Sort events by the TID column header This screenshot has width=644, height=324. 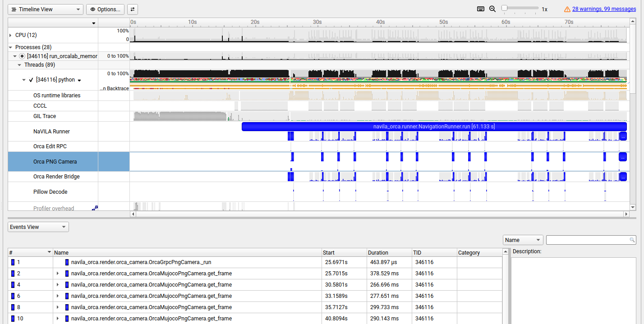click(x=434, y=252)
